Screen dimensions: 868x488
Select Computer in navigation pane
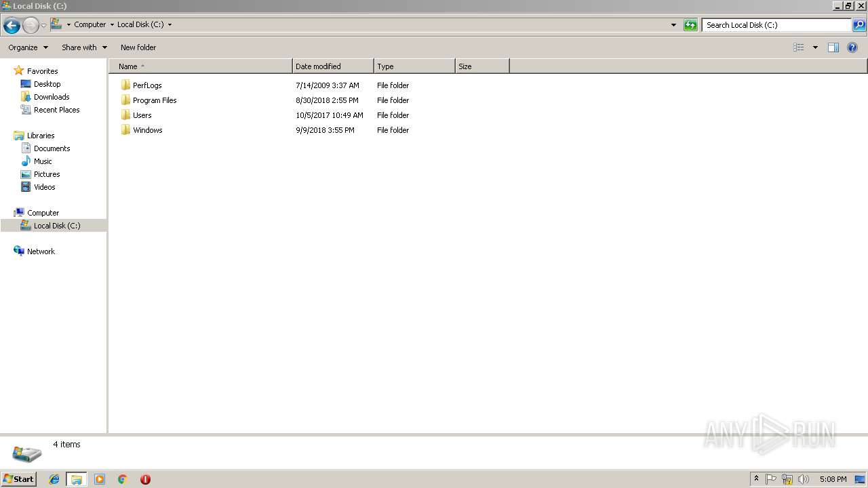click(43, 213)
